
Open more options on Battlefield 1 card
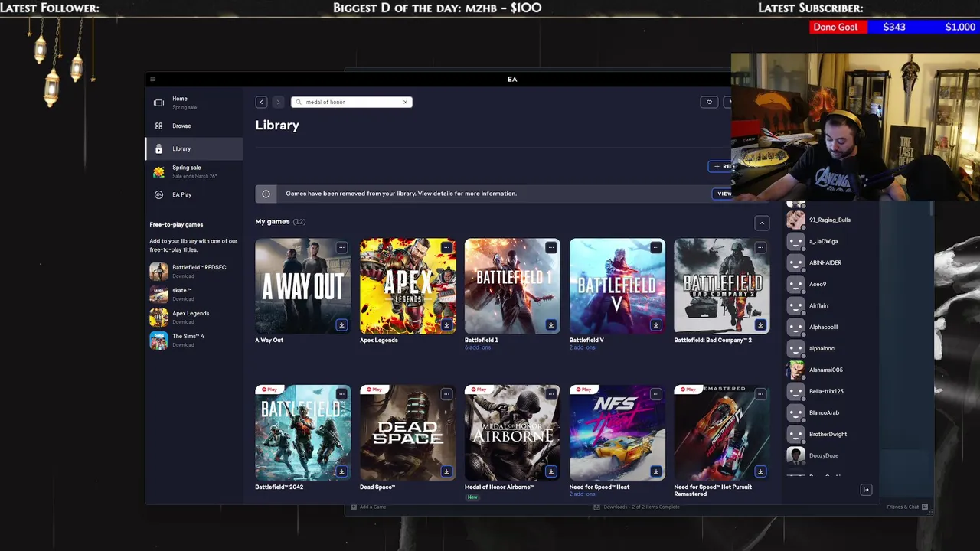(x=550, y=247)
